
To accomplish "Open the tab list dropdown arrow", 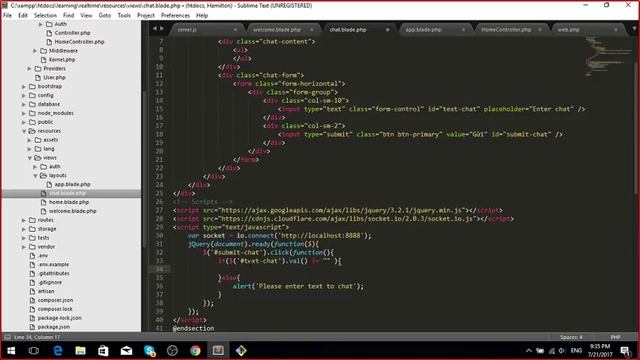I will tap(635, 29).
